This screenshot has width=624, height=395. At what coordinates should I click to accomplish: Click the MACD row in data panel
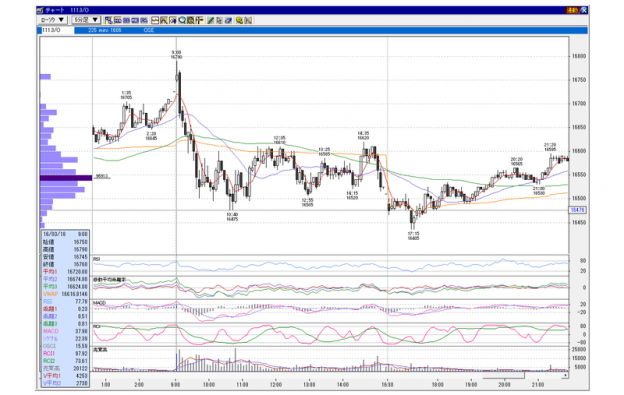point(65,331)
